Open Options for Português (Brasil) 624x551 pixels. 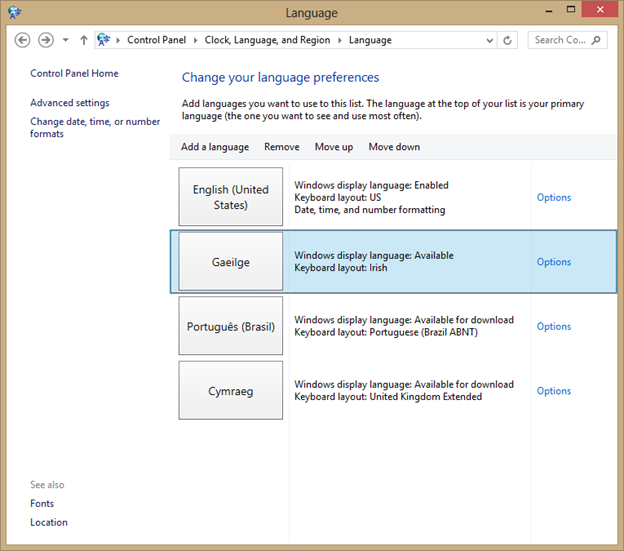pos(554,326)
